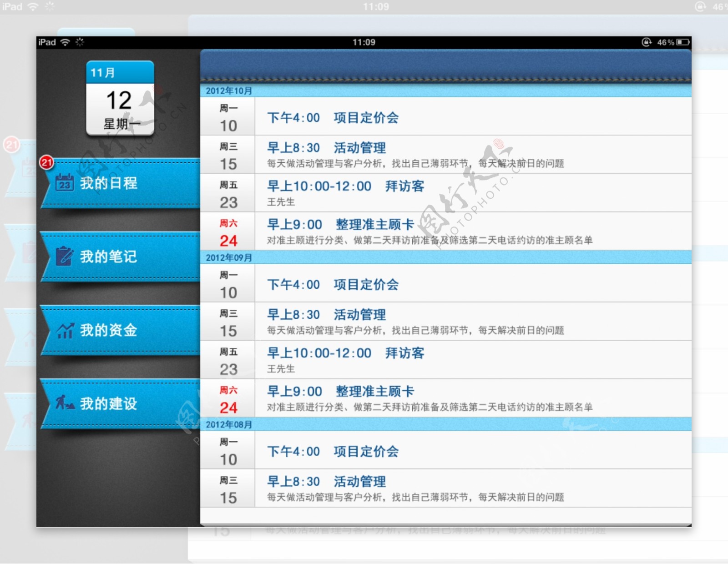
Task: Open September 早上10:00-12:00 拜访客 event
Action: coord(473,360)
